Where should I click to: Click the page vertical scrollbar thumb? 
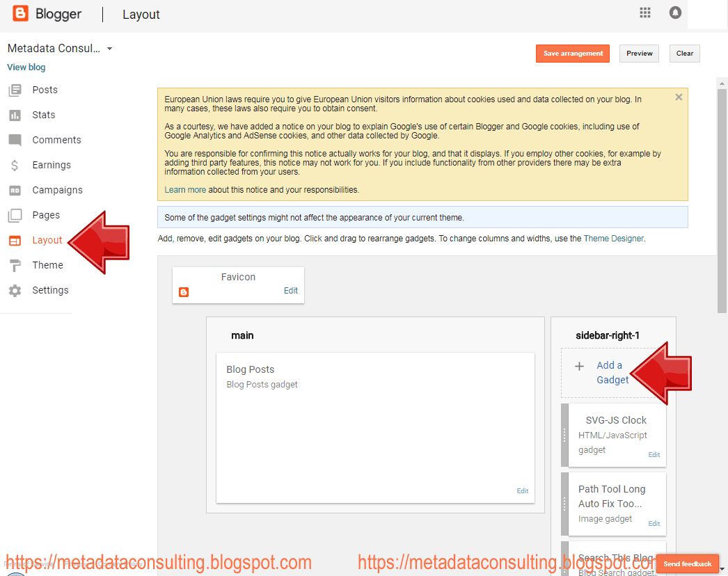point(722,200)
